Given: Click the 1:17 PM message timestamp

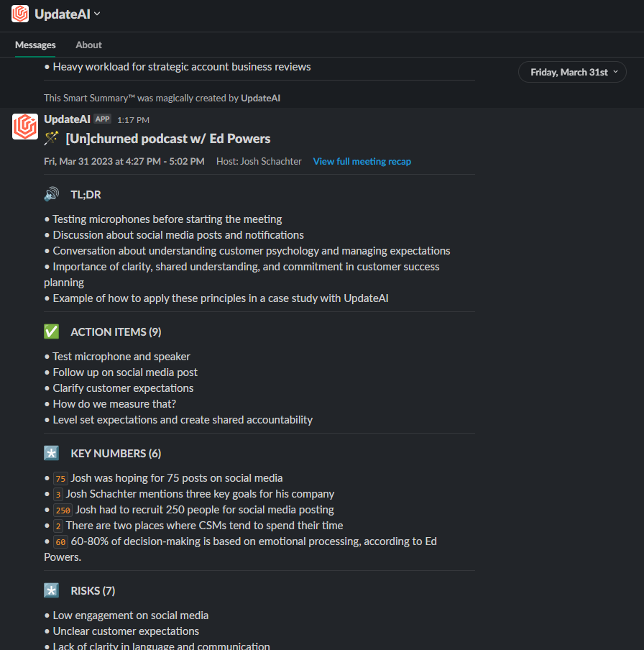Looking at the screenshot, I should tap(133, 120).
